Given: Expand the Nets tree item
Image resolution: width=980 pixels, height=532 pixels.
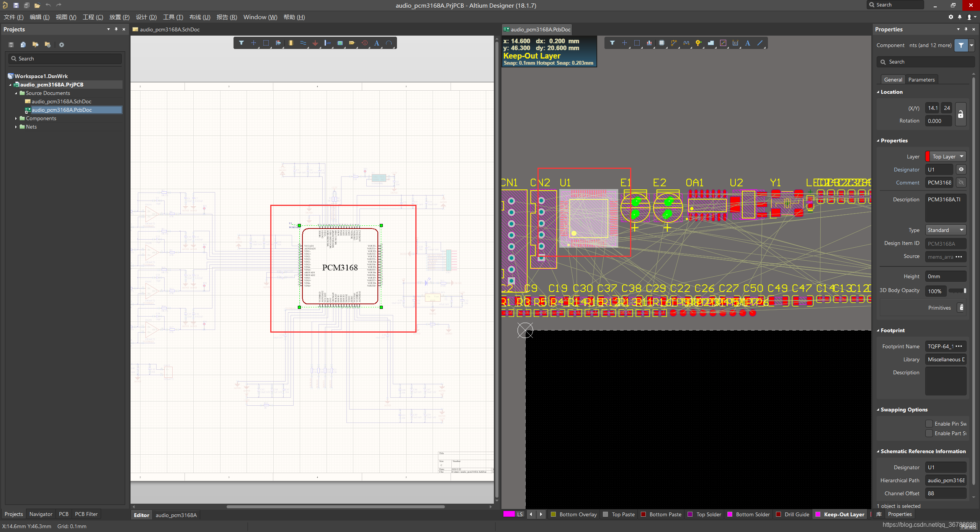Looking at the screenshot, I should [16, 127].
